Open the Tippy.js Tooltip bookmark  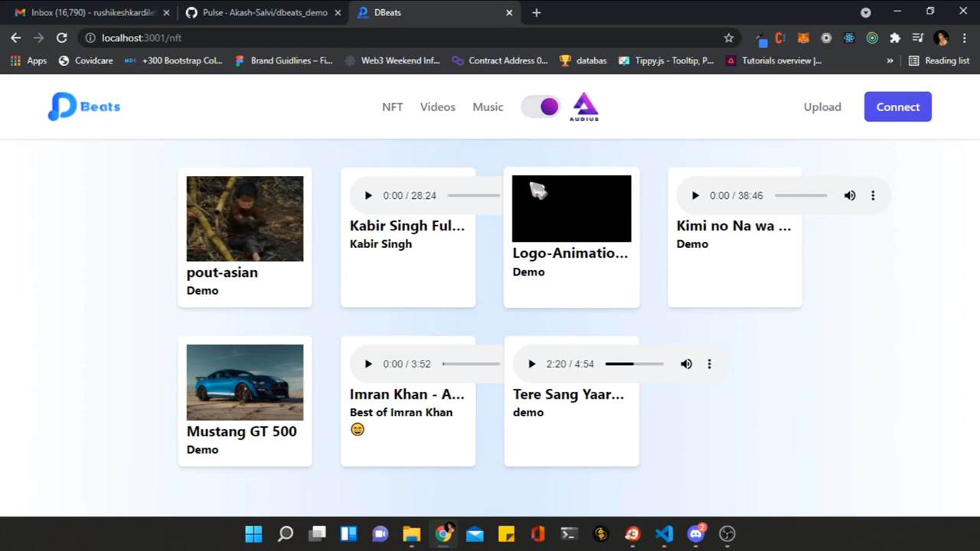[666, 60]
